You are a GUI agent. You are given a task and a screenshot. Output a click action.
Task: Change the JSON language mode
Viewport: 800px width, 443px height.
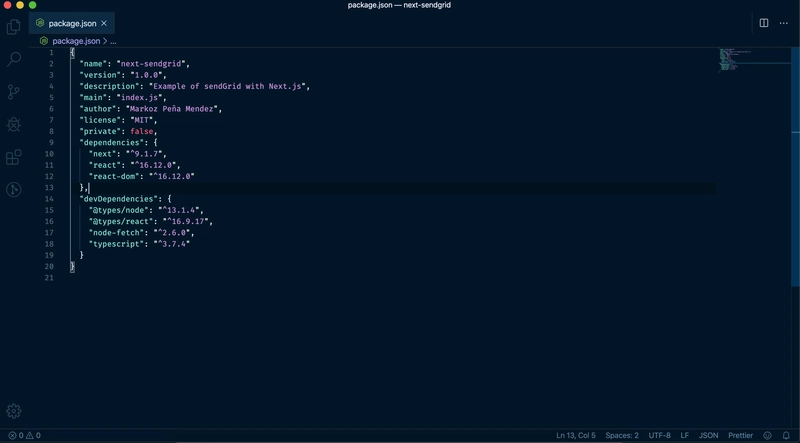coord(708,436)
